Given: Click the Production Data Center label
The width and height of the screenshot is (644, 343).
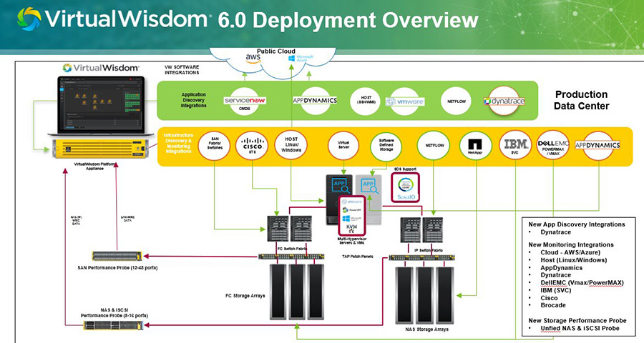Looking at the screenshot, I should pos(581,100).
